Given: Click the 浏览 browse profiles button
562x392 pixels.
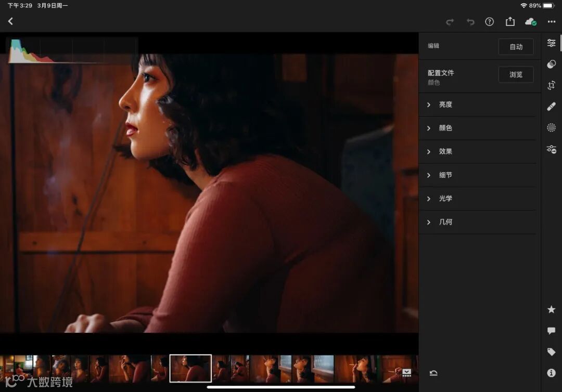Looking at the screenshot, I should point(516,74).
